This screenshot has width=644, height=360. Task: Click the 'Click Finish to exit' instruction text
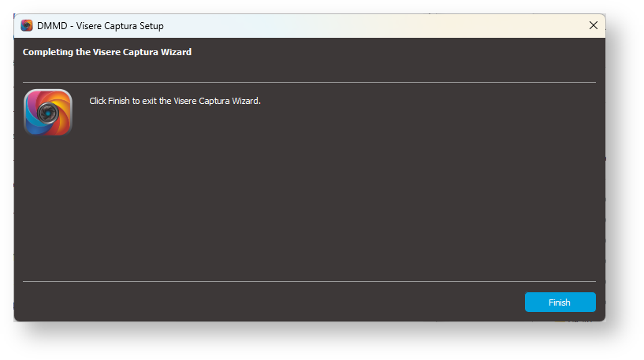click(x=174, y=101)
